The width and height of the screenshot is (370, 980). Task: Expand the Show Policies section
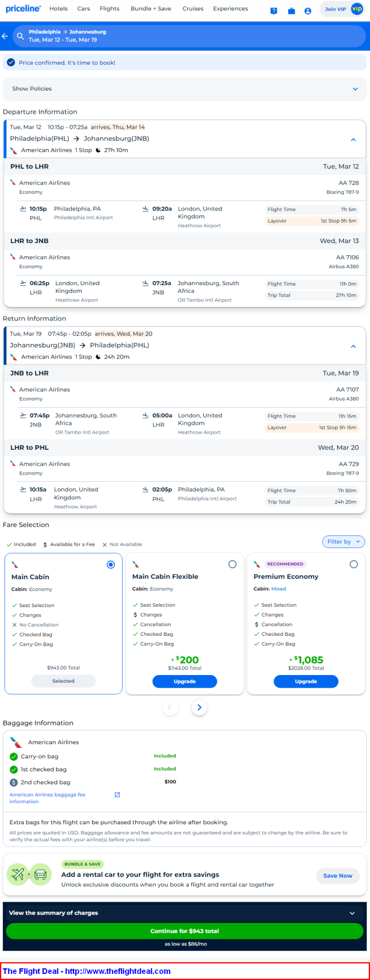[x=185, y=88]
